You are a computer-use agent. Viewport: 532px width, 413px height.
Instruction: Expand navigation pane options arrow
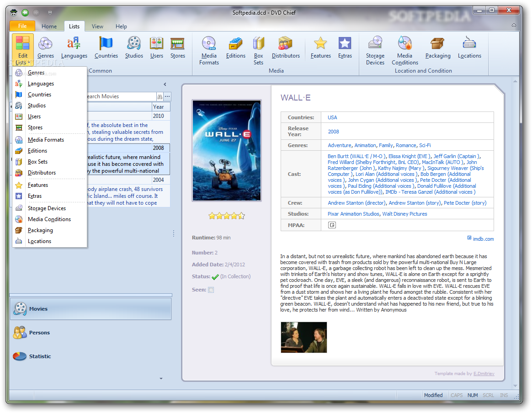(161, 378)
